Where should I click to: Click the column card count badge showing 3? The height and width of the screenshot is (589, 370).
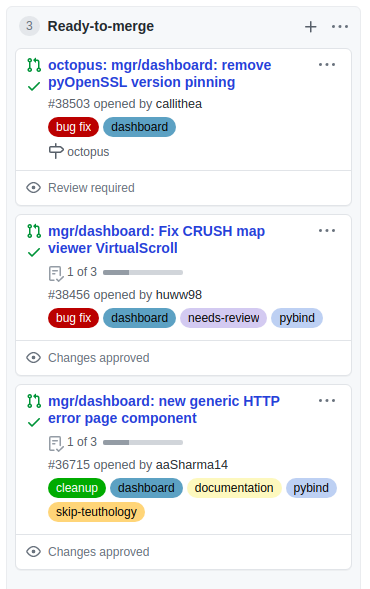29,26
